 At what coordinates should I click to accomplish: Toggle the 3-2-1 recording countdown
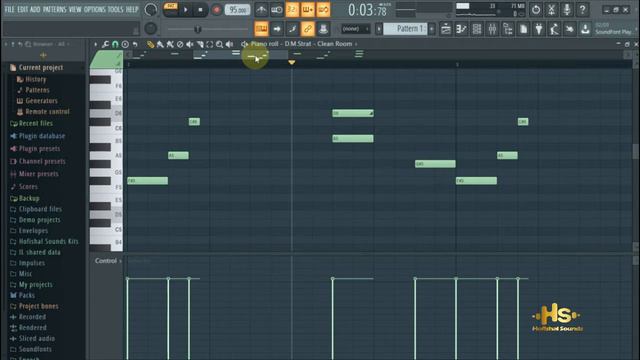(292, 9)
